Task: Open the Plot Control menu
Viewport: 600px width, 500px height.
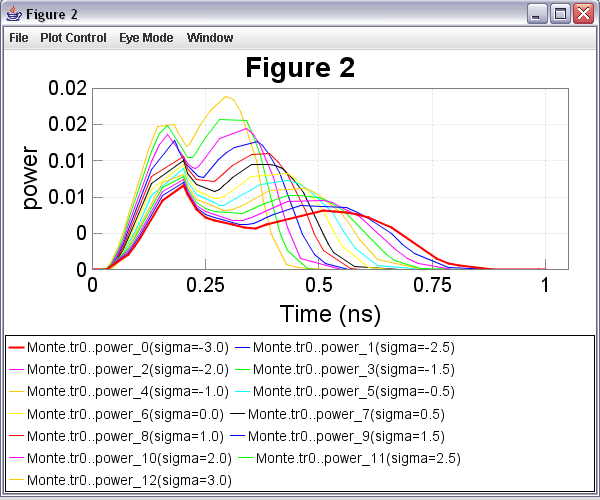Action: (73, 38)
